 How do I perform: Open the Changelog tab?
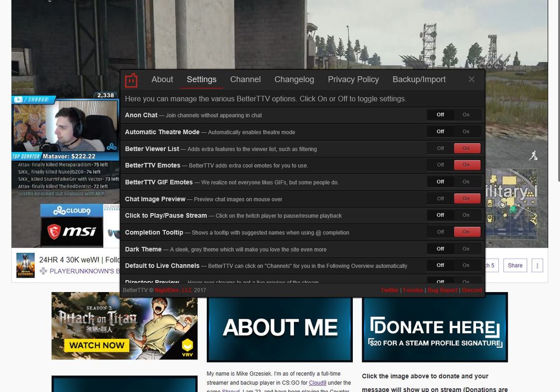(x=294, y=79)
